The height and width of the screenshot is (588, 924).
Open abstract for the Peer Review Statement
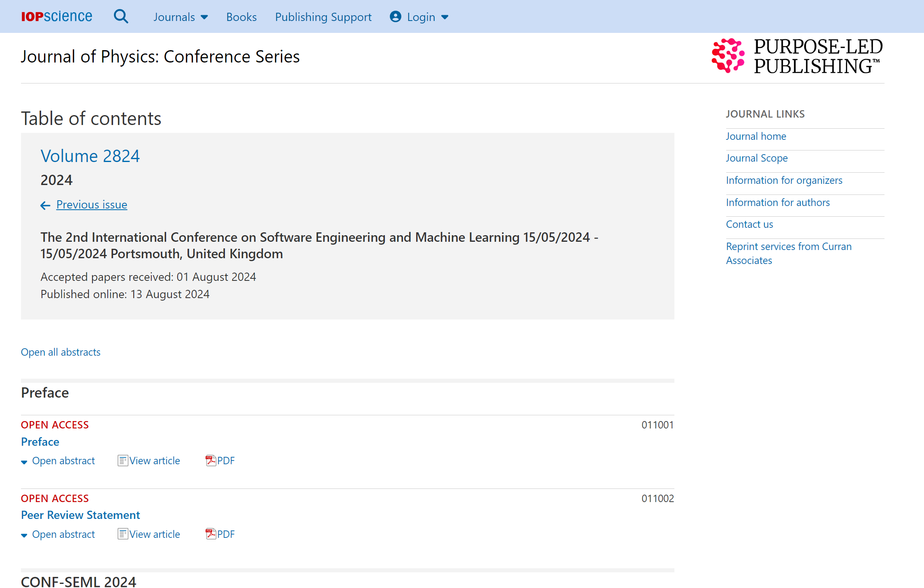click(63, 534)
